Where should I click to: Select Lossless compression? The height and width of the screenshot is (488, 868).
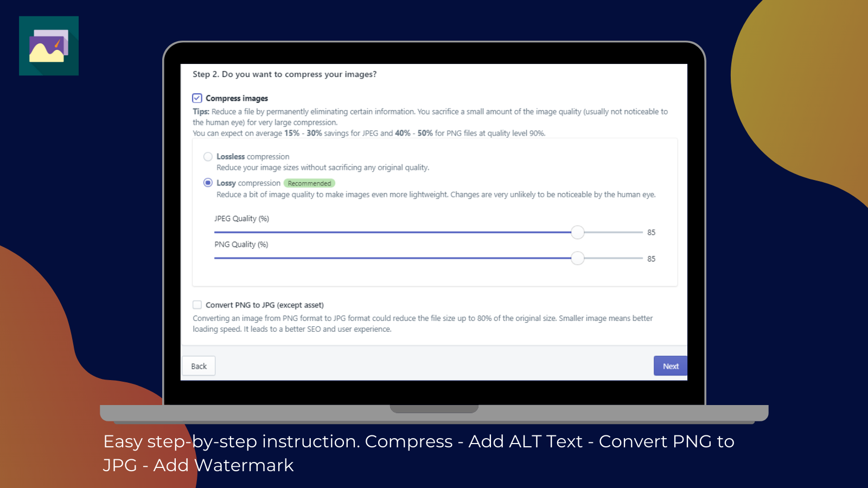point(208,156)
